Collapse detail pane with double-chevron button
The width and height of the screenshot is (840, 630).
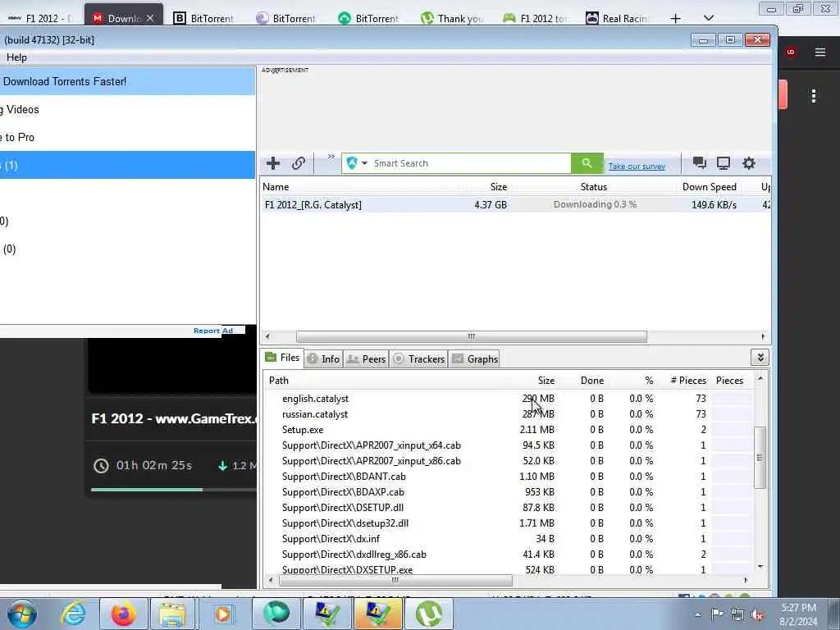tap(760, 358)
